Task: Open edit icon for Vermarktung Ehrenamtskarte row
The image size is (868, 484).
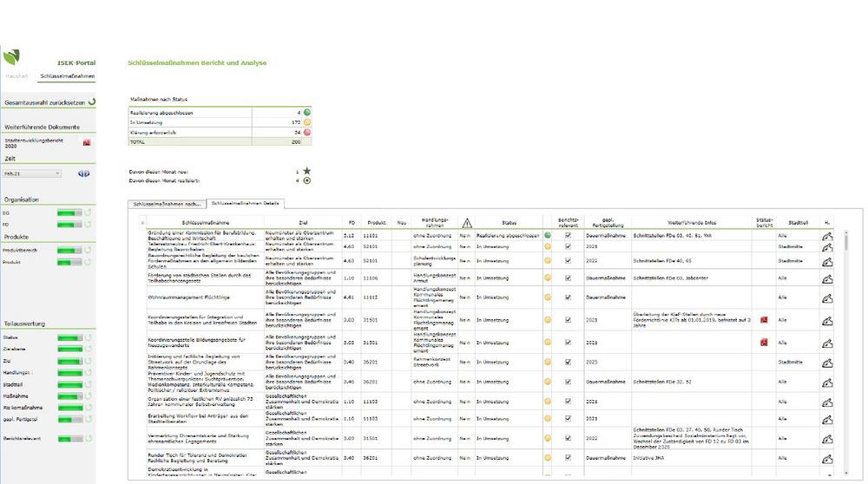Action: (x=827, y=439)
